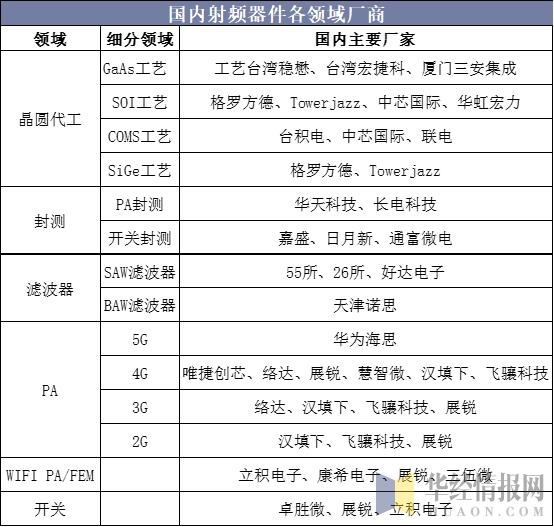Select the 领域 column header
This screenshot has width=554, height=527.
[x=51, y=39]
